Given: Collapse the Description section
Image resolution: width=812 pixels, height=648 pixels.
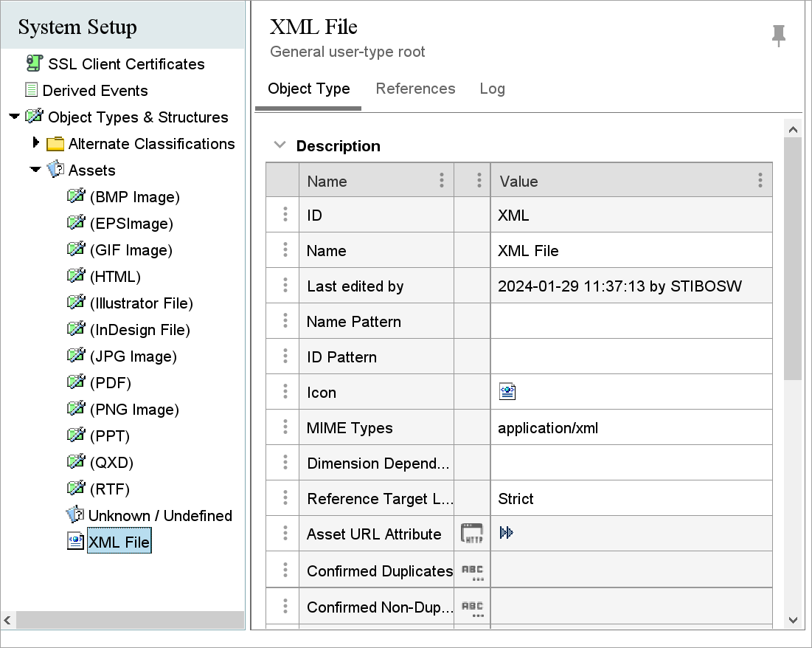Looking at the screenshot, I should coord(280,145).
